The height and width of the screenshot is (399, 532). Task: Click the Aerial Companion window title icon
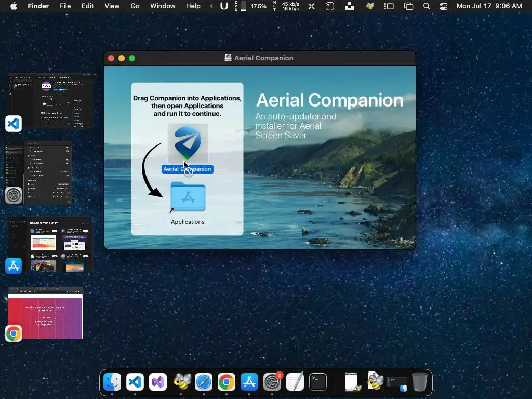click(228, 58)
